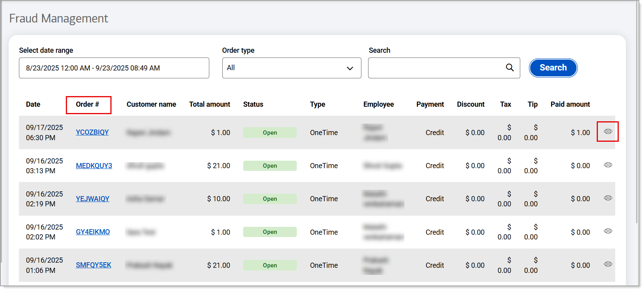View details of order MEDKQUY3 via eye icon

[x=608, y=165]
